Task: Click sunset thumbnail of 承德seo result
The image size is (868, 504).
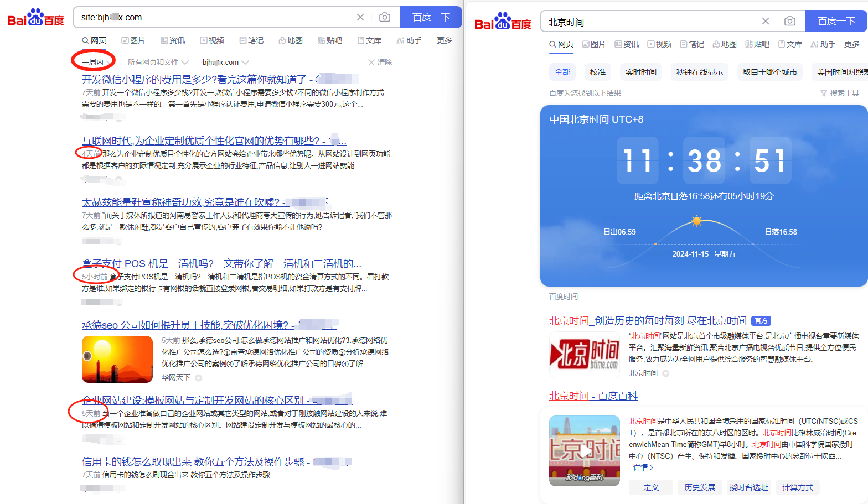Action: (117, 359)
